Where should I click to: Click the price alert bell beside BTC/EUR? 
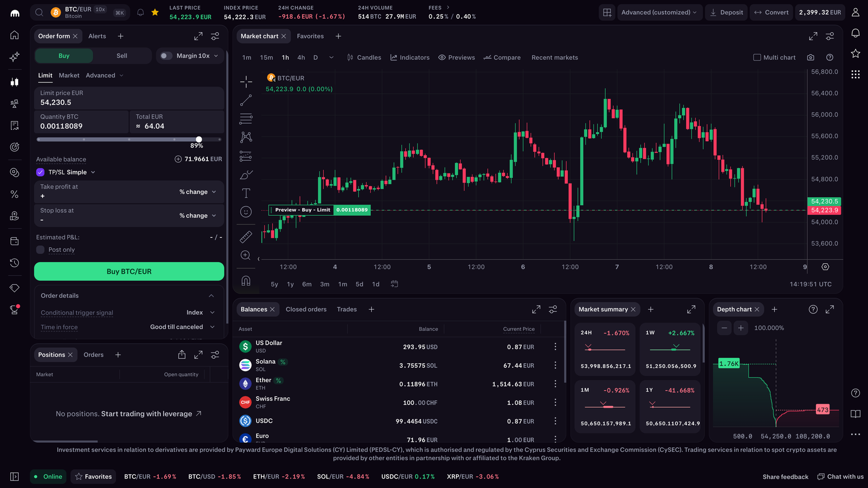(141, 12)
